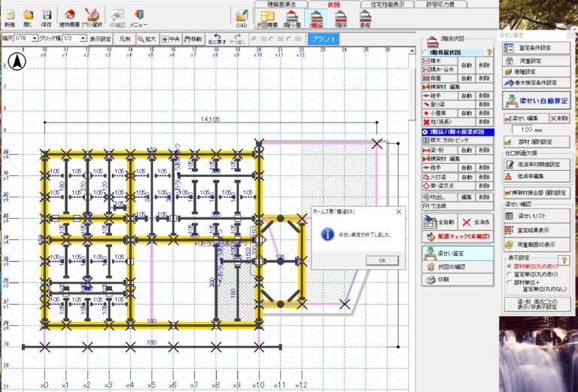Open 建物概要 building overview

[69, 18]
